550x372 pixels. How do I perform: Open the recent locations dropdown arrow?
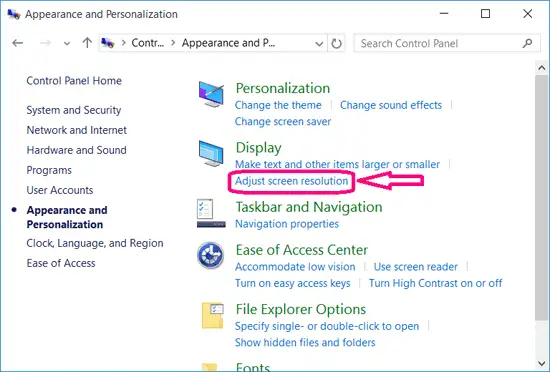pyautogui.click(x=67, y=44)
